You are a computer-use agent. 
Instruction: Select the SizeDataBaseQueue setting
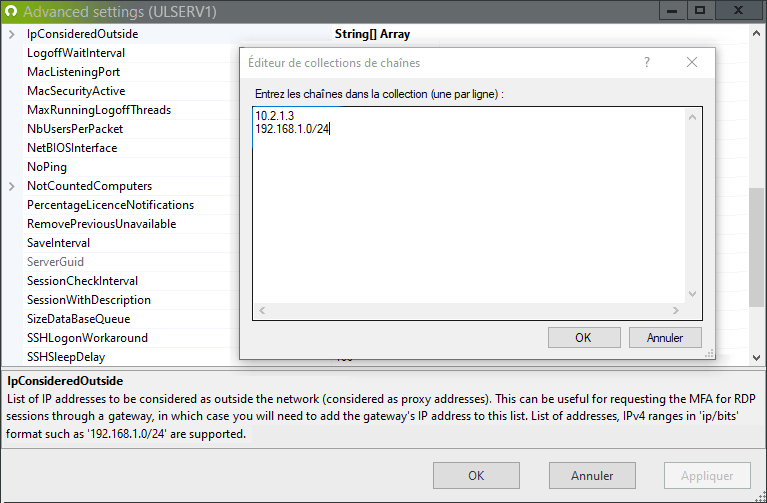click(x=78, y=319)
